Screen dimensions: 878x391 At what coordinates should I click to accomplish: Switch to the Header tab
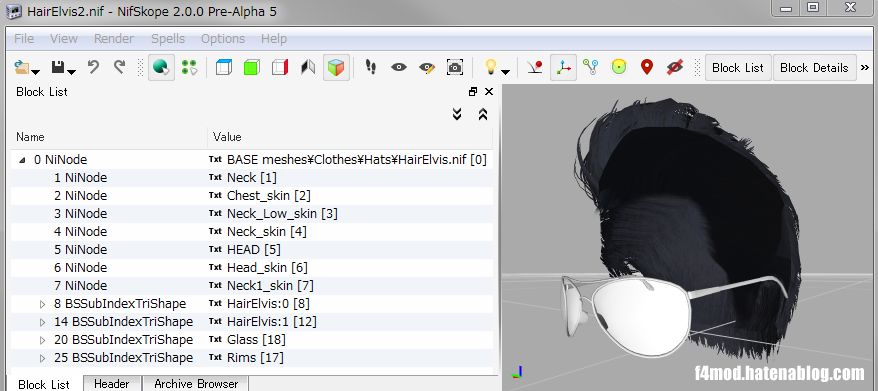(x=111, y=384)
